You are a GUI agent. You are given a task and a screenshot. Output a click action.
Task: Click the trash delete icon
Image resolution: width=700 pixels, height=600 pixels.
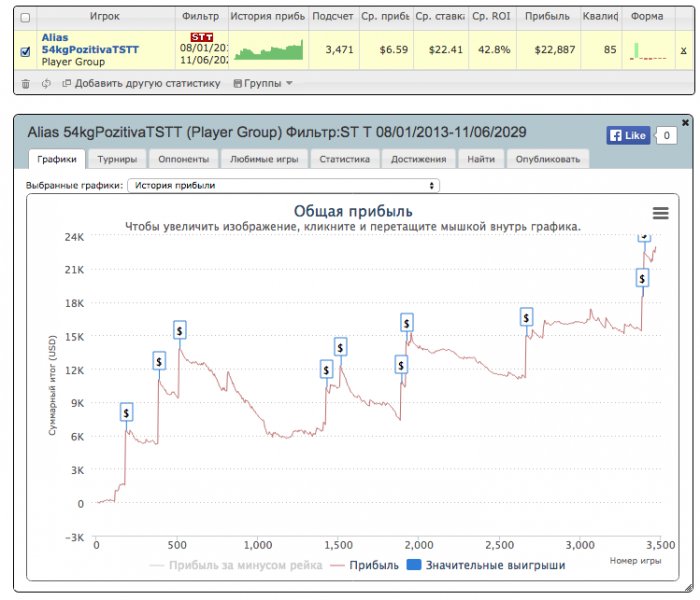pyautogui.click(x=26, y=83)
